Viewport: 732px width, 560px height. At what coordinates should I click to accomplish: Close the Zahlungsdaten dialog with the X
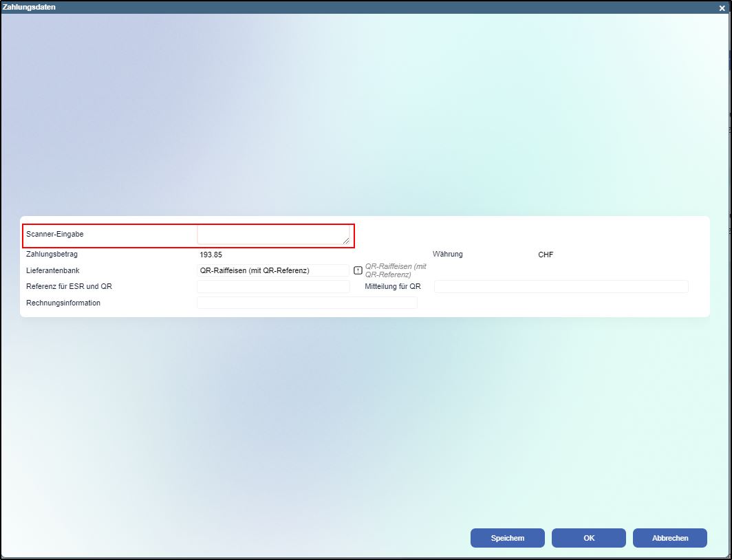(722, 8)
